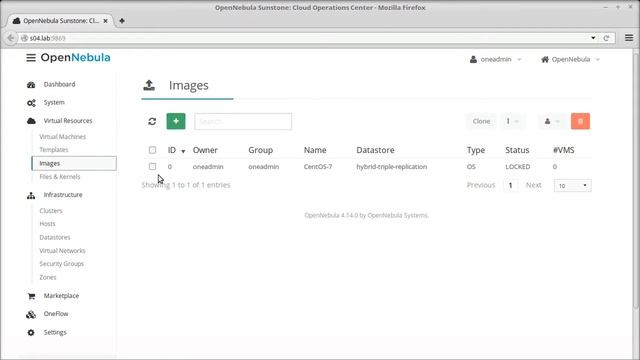The height and width of the screenshot is (360, 640).
Task: Open Clusters in the sidebar
Action: tap(51, 211)
